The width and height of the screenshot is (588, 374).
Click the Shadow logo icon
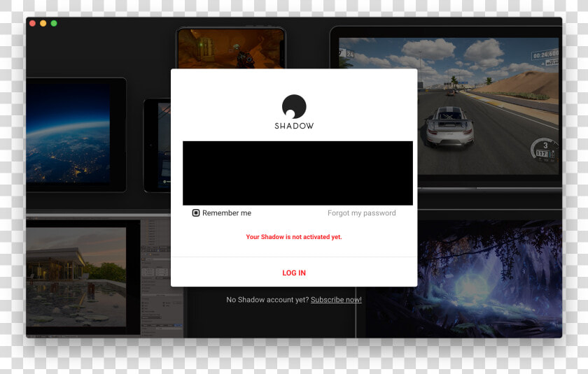tap(294, 107)
